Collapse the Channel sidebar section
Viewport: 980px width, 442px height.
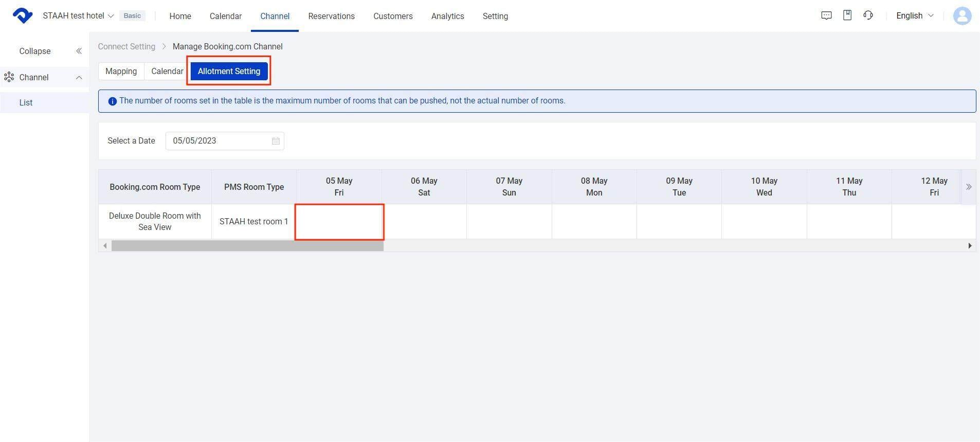pyautogui.click(x=79, y=78)
